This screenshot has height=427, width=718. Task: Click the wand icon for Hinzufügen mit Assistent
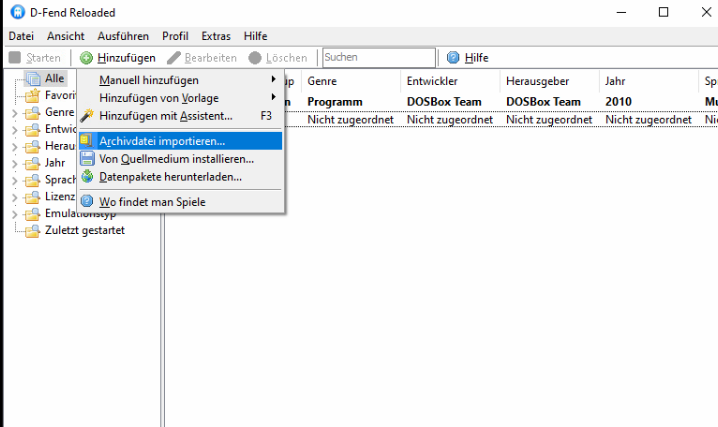(87, 116)
